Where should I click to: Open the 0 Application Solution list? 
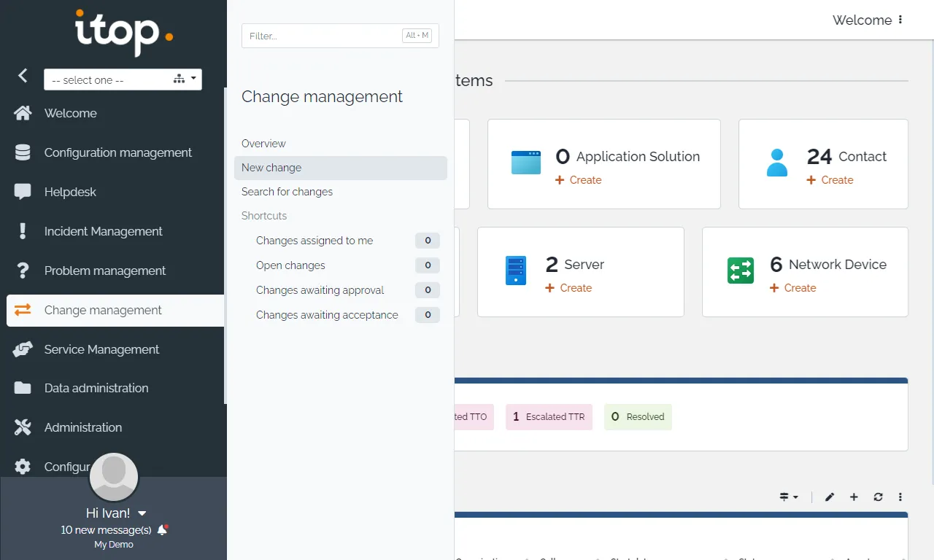pos(628,156)
